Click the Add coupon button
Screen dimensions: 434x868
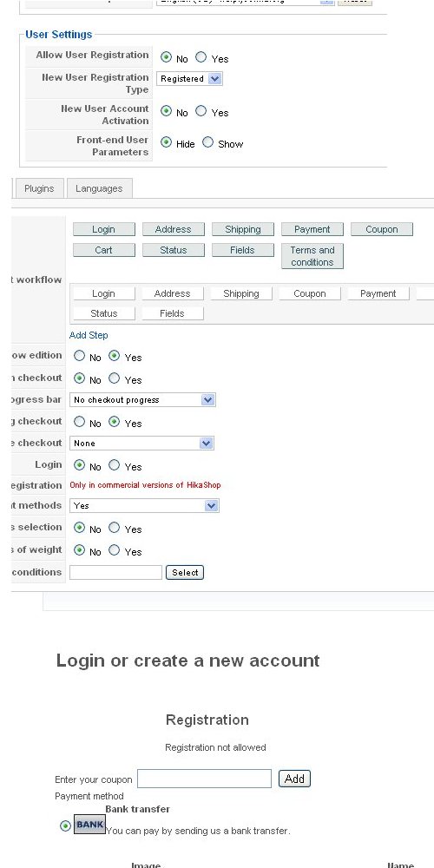(x=294, y=779)
